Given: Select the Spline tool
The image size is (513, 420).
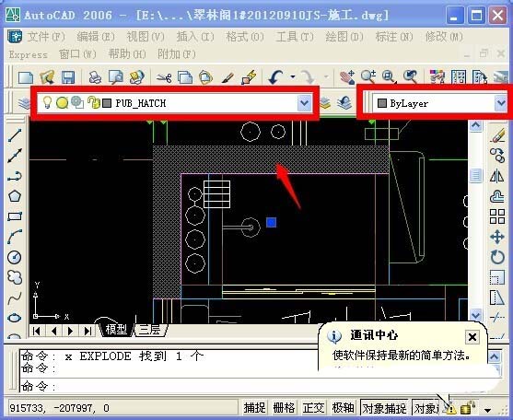Looking at the screenshot, I should 15,297.
